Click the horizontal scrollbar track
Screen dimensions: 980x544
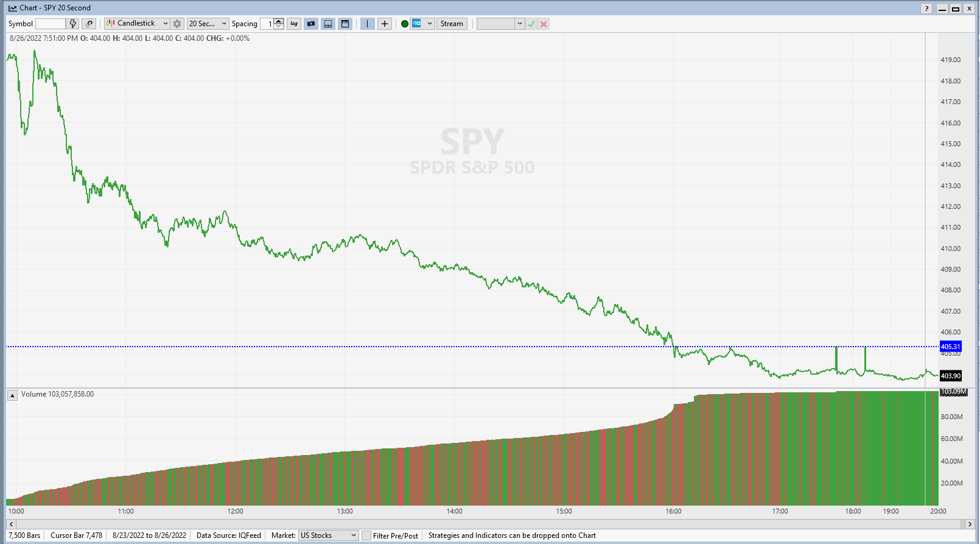tap(491, 524)
